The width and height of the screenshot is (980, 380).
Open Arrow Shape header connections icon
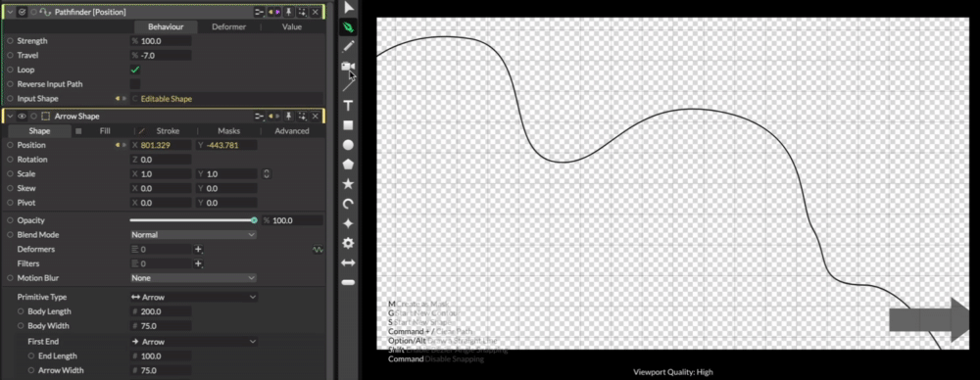[x=260, y=117]
